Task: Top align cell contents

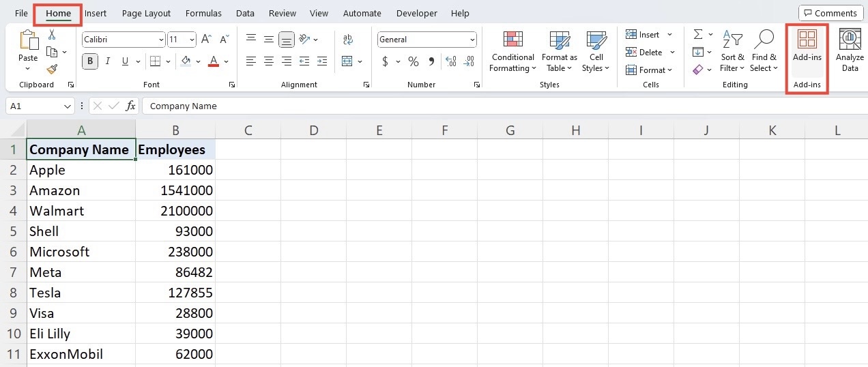Action: [251, 40]
